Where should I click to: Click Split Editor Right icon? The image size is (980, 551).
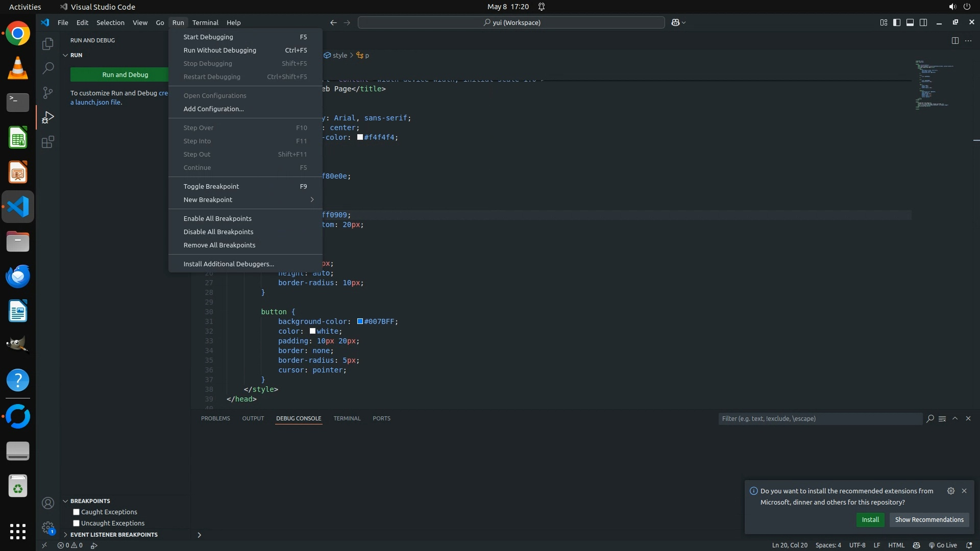click(x=955, y=40)
